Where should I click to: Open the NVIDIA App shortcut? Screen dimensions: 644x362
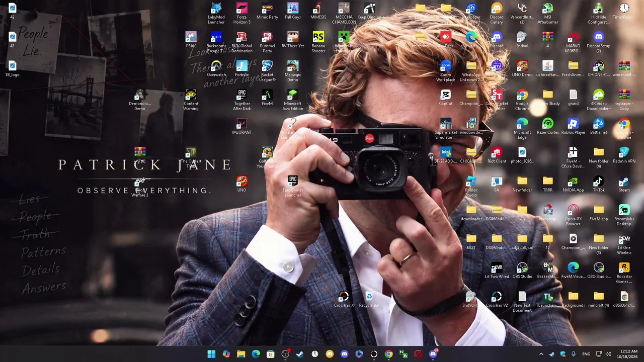(x=573, y=184)
